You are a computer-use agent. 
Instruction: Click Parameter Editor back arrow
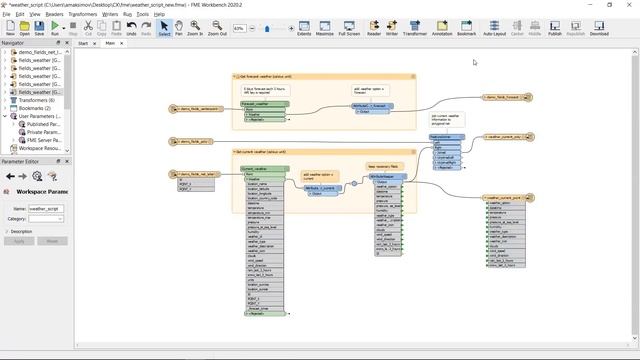point(10,176)
